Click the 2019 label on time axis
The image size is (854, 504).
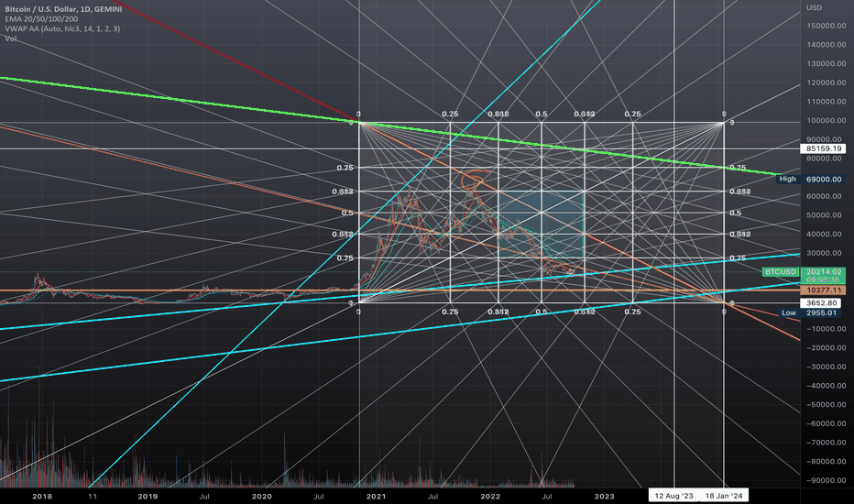pos(148,497)
